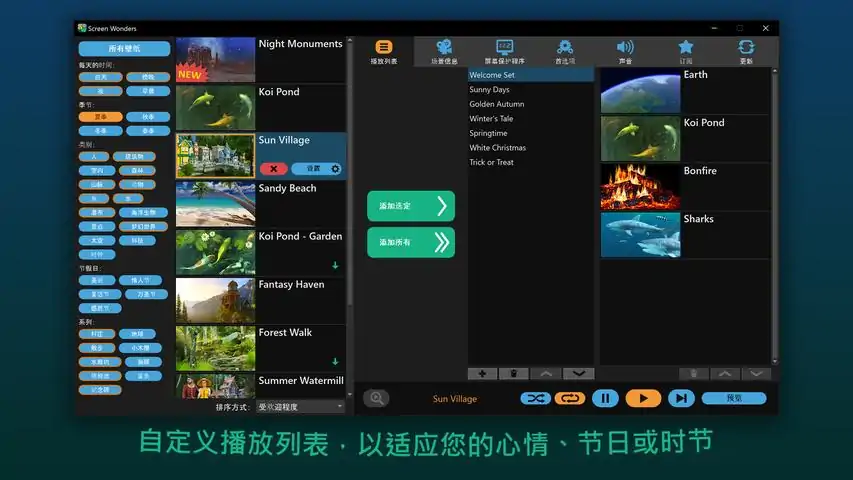Click the orange play button
853x480 pixels.
(643, 398)
